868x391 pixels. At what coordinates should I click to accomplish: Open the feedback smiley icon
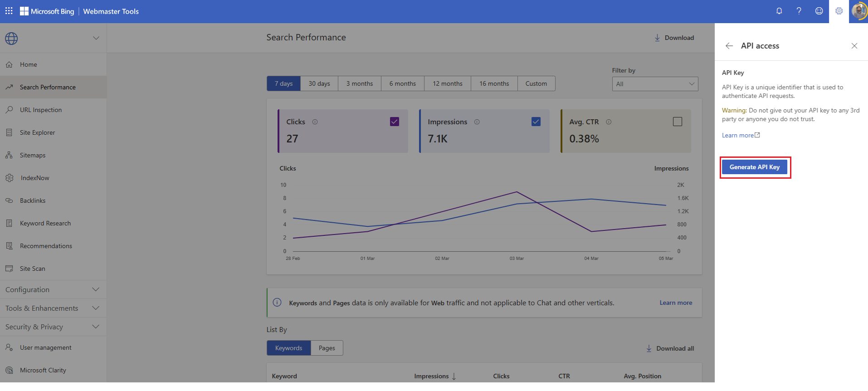click(819, 11)
